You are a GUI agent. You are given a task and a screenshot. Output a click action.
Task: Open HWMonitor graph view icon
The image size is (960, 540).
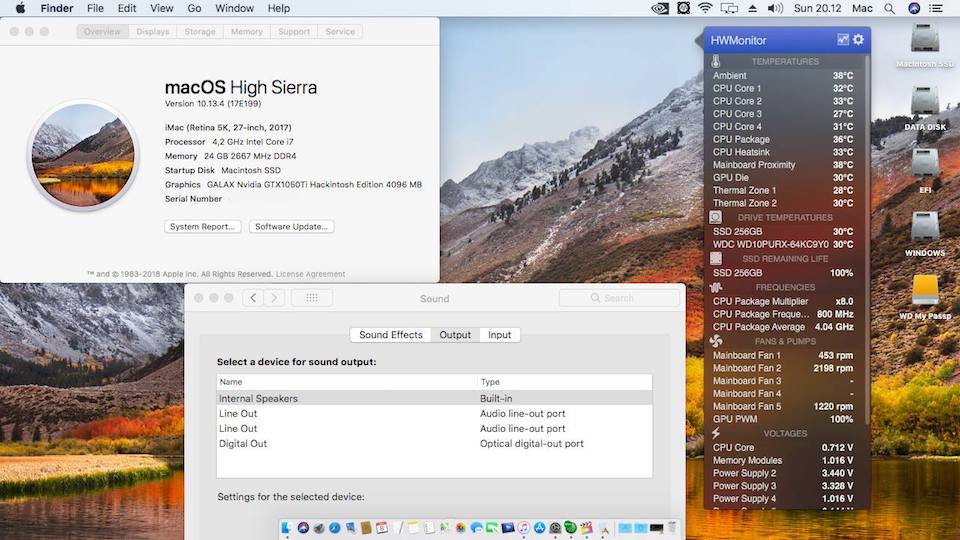pos(843,40)
